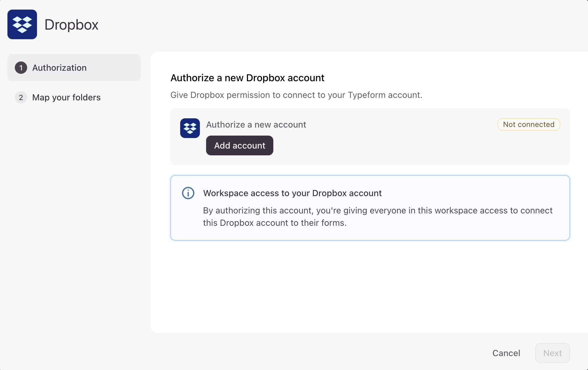Select the Authorization step

click(x=74, y=68)
